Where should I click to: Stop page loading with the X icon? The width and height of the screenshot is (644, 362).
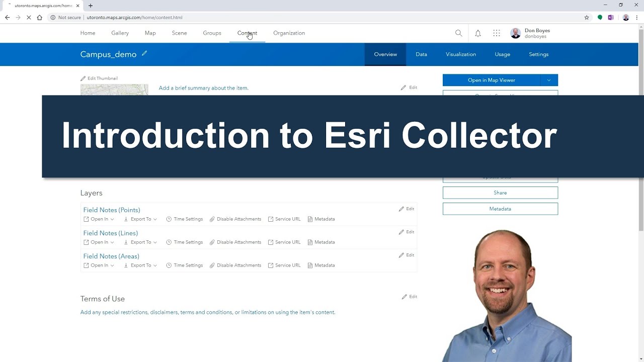[29, 17]
